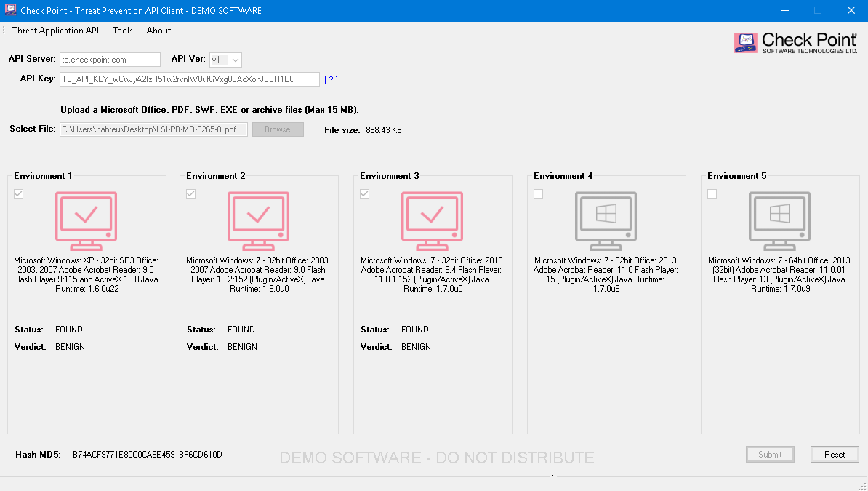Click the Environment 4 gray Windows monitor icon
868x491 pixels.
606,220
